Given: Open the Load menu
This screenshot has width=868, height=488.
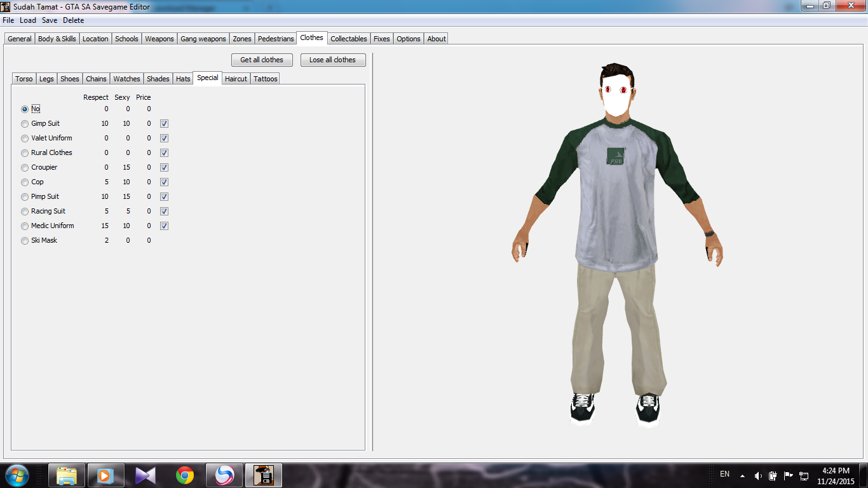Looking at the screenshot, I should tap(28, 20).
